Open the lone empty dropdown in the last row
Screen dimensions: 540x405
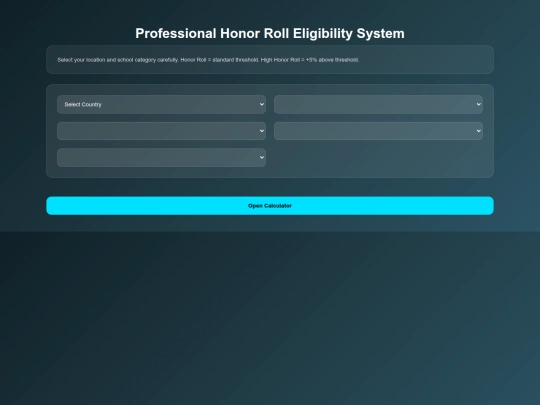click(x=161, y=157)
